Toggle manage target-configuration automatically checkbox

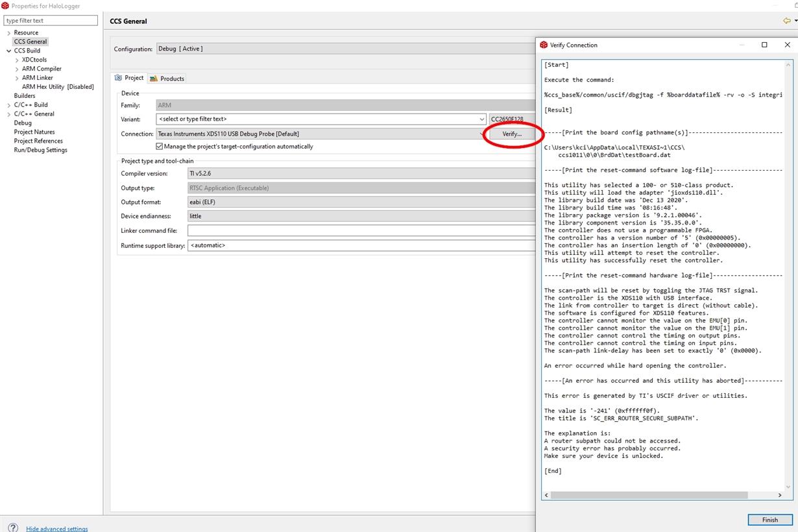click(x=160, y=147)
